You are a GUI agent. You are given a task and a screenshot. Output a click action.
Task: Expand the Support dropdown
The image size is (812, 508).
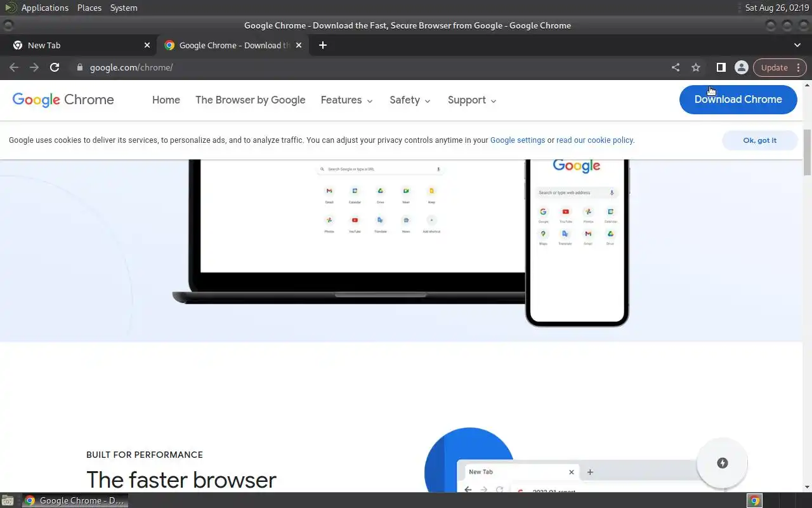tap(472, 100)
